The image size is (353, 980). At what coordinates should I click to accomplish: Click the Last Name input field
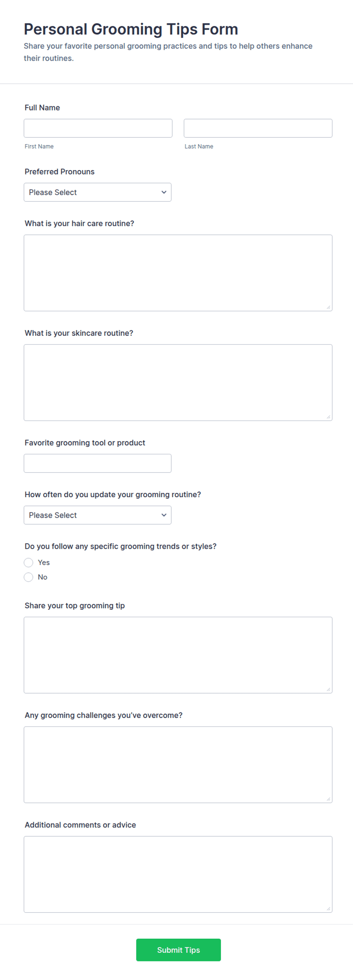click(x=258, y=128)
